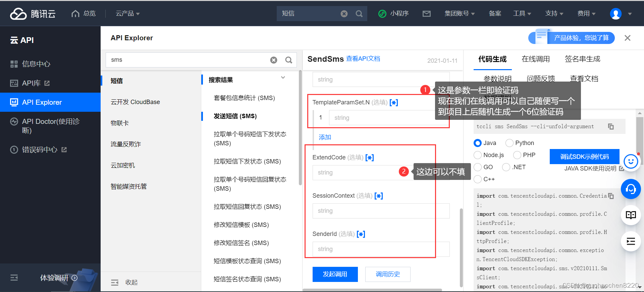This screenshot has height=292, width=644.
Task: Open the 小程序 mini program icon
Action: click(382, 14)
